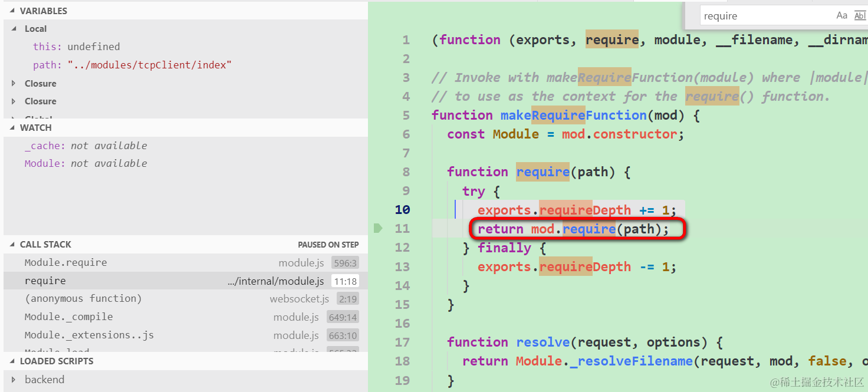Click the 'finally' keyword on line 12
This screenshot has width=868, height=392.
pyautogui.click(x=504, y=248)
